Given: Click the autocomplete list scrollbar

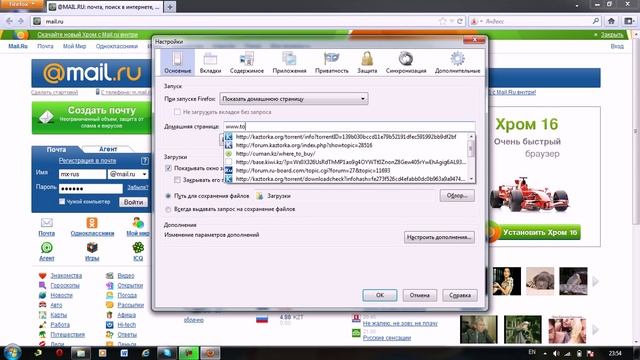Looking at the screenshot, I should pyautogui.click(x=471, y=158).
